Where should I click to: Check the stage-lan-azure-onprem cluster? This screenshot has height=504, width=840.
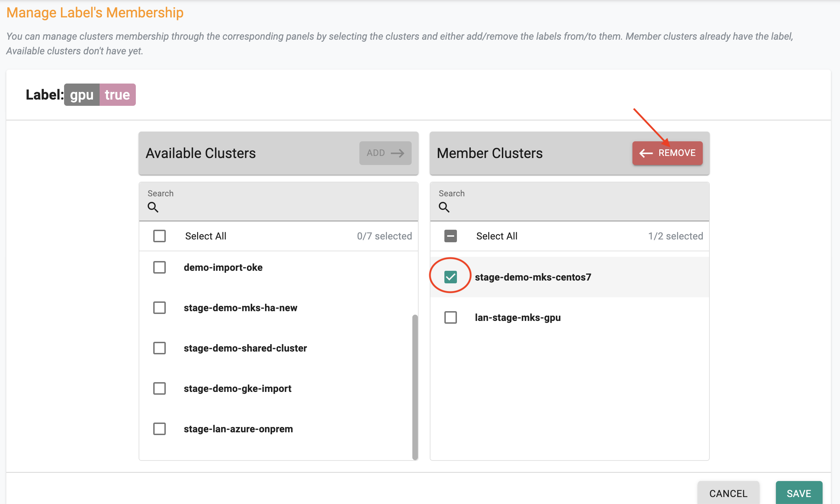(x=160, y=429)
